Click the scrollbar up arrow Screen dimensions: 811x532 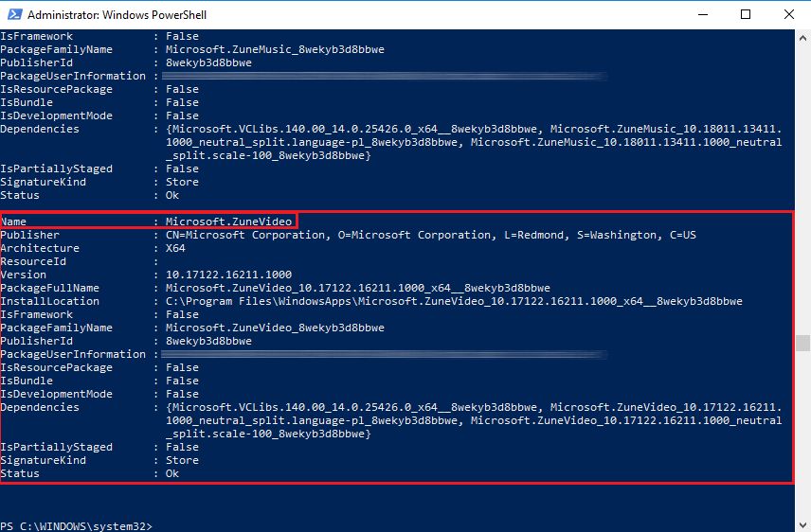802,38
